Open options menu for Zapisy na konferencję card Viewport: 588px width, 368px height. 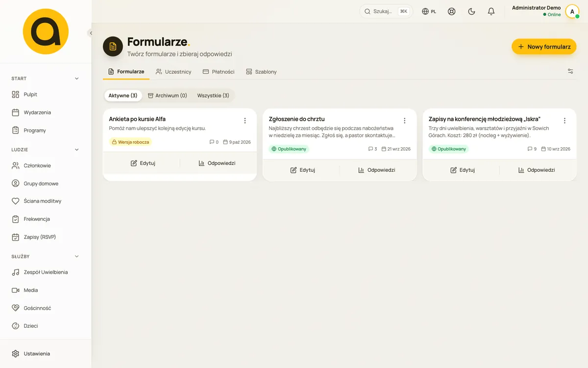tap(564, 121)
